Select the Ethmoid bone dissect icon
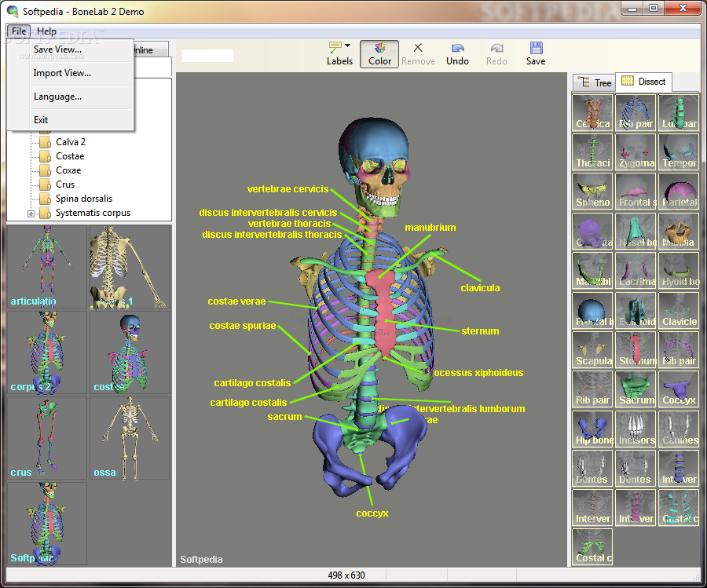Viewport: 707px width, 588px height. [x=636, y=310]
